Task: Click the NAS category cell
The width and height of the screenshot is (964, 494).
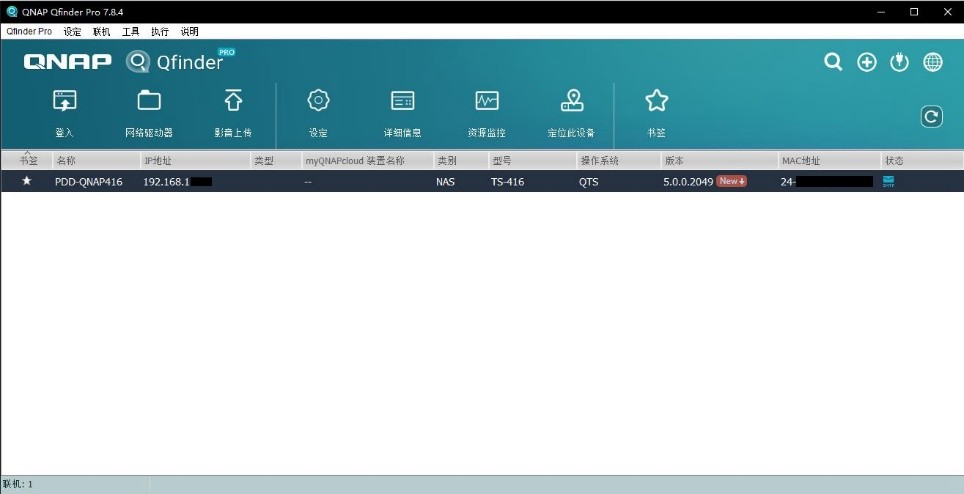Action: coord(446,182)
